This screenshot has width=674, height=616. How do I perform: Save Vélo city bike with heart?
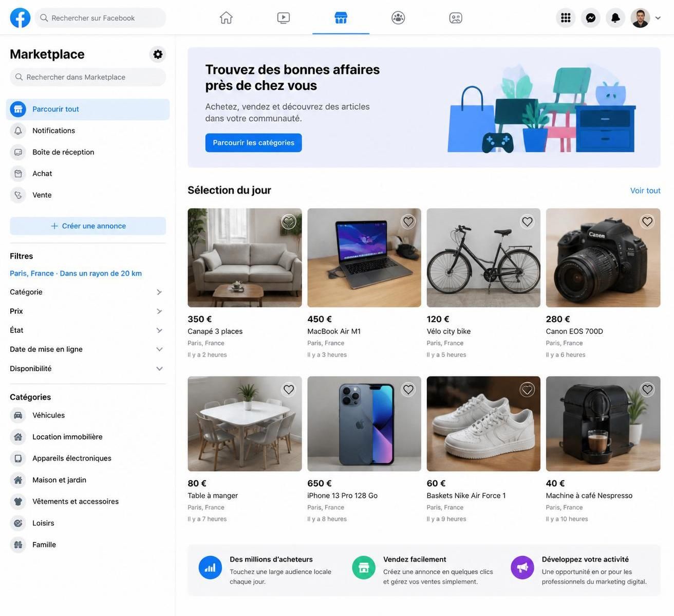(x=528, y=221)
